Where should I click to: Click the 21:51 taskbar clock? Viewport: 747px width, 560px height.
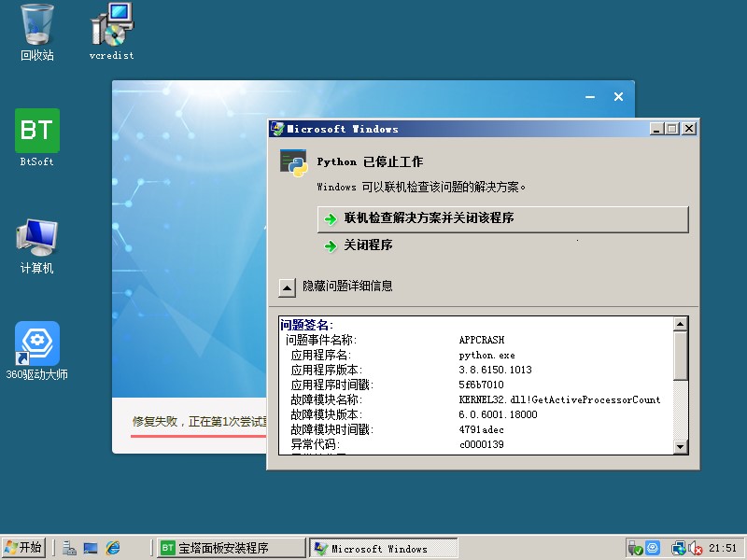coord(723,548)
